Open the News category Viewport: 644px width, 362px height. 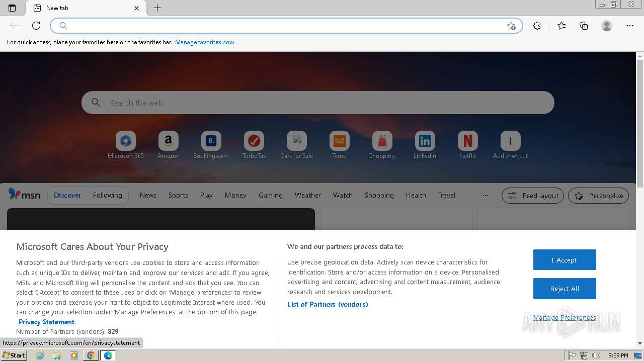(148, 195)
